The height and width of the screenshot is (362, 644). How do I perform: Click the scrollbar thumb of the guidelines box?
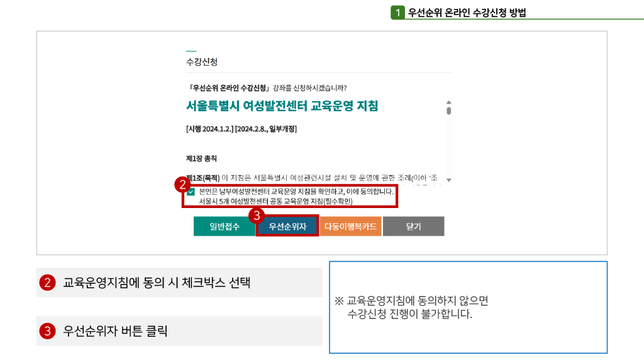[449, 111]
